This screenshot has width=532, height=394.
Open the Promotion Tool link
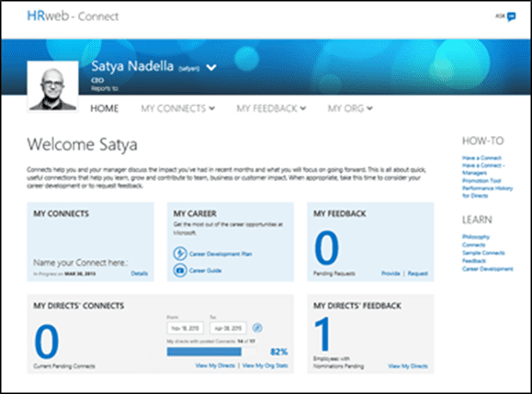click(481, 181)
